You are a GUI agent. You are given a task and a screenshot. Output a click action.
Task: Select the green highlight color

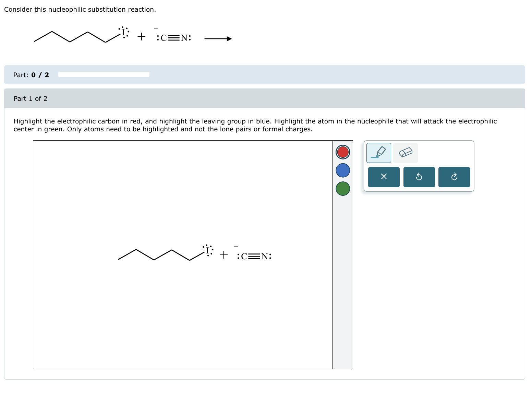click(342, 189)
